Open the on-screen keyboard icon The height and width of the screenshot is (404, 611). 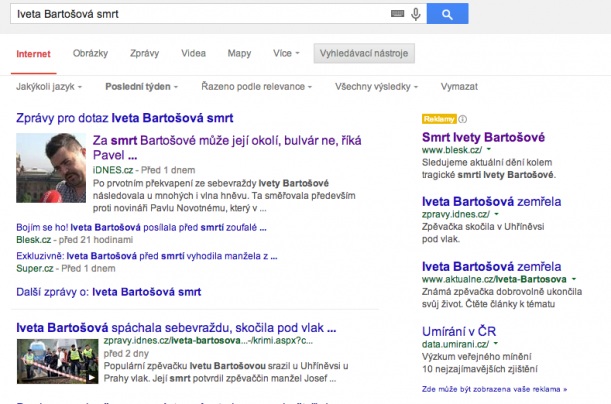[395, 14]
